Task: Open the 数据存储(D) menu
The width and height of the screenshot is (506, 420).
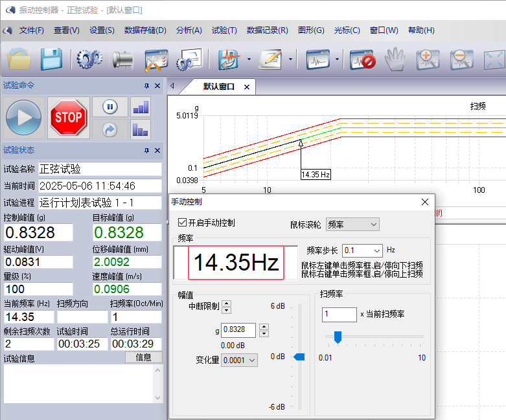Action: click(x=145, y=30)
